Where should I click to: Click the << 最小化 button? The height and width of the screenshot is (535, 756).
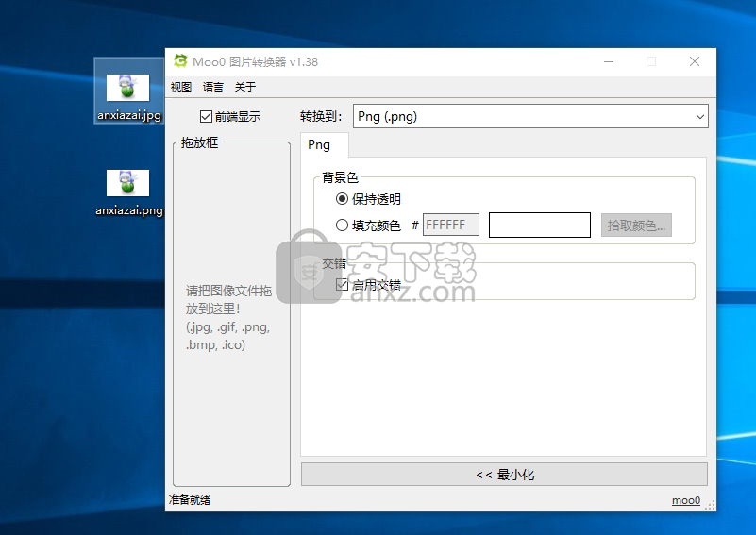coord(504,475)
